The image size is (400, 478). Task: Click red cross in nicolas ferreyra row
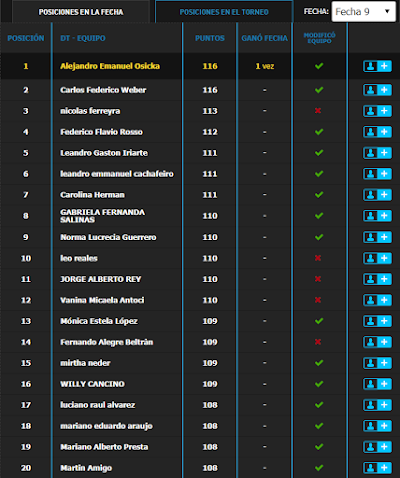click(318, 111)
